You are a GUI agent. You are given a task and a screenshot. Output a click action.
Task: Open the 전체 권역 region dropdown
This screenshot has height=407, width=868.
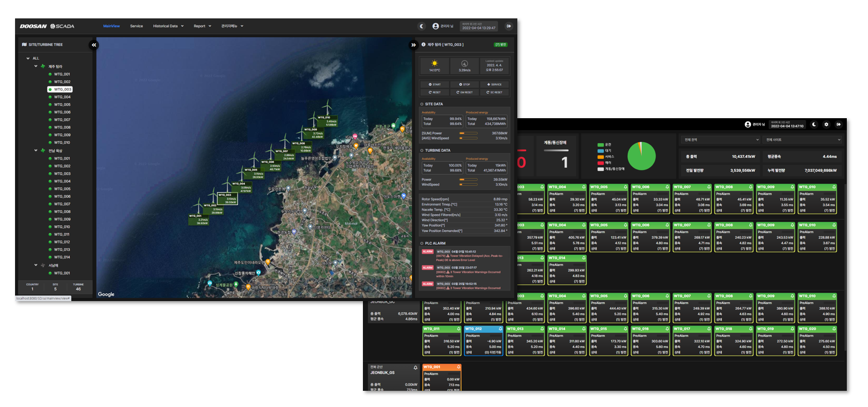pos(720,139)
